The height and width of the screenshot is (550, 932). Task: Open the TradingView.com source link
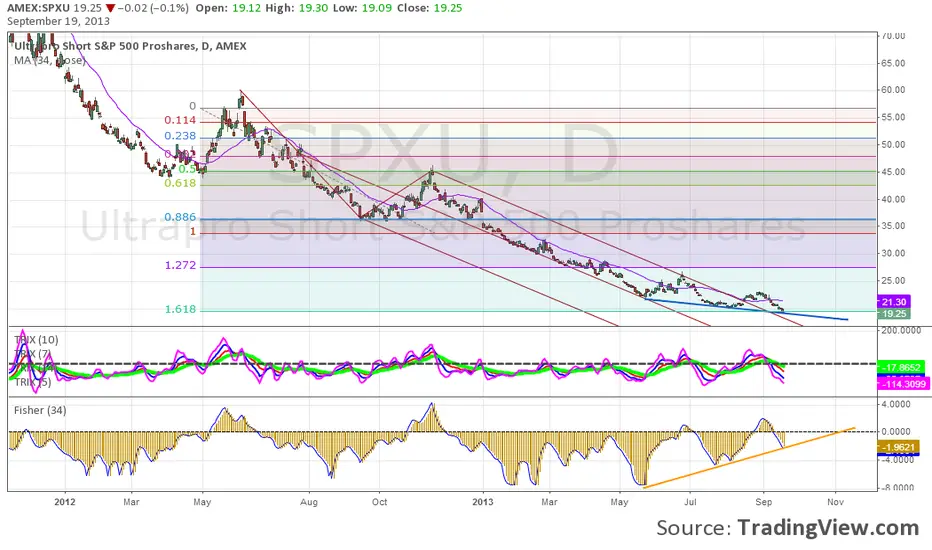point(828,528)
